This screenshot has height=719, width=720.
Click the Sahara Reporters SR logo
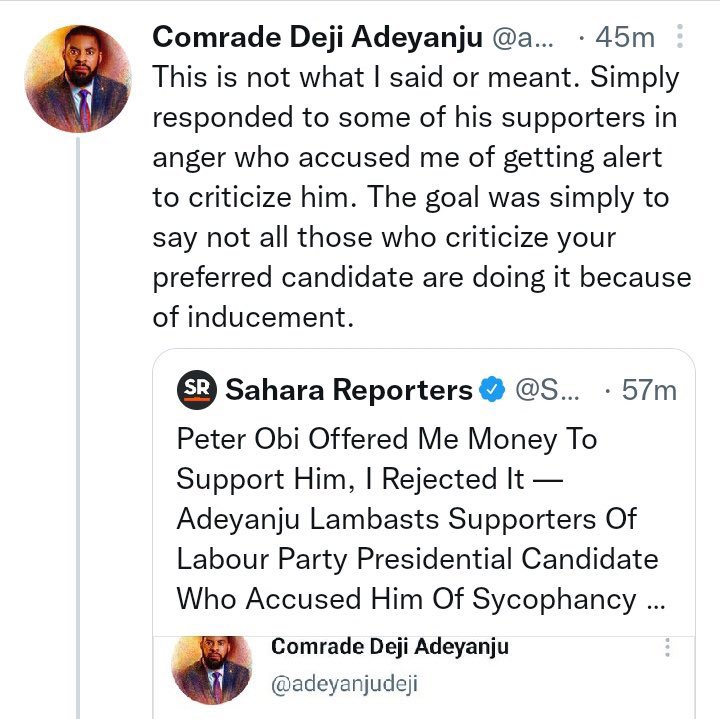click(197, 389)
